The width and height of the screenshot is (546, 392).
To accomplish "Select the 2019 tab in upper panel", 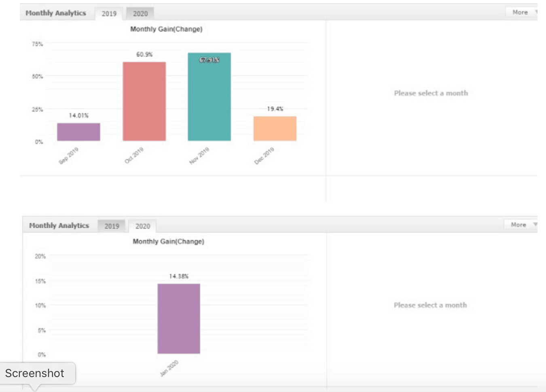I will tap(109, 13).
